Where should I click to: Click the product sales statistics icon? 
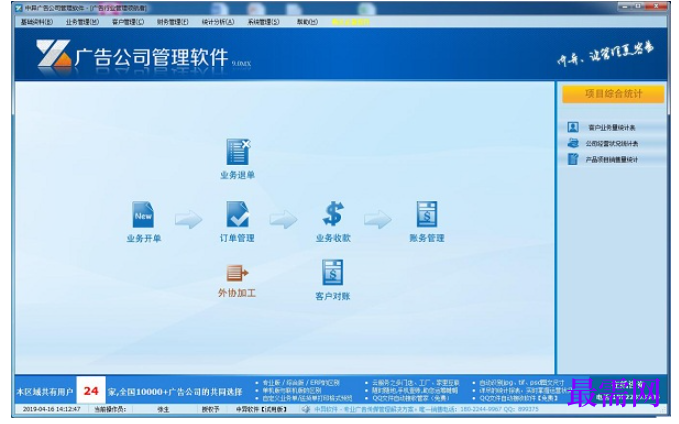click(573, 159)
